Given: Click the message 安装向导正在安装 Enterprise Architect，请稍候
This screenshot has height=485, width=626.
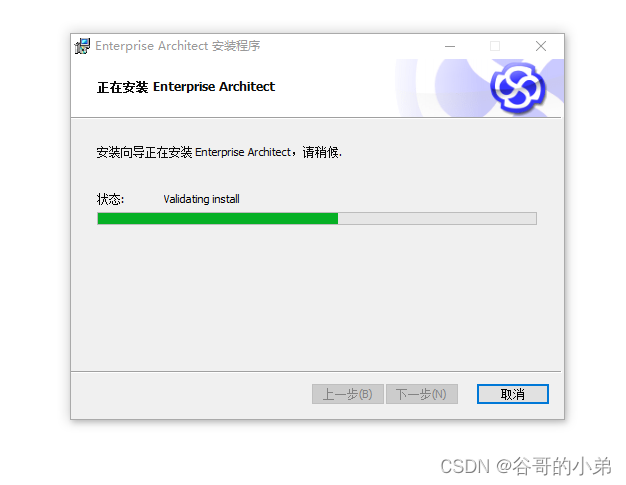Looking at the screenshot, I should 219,152.
